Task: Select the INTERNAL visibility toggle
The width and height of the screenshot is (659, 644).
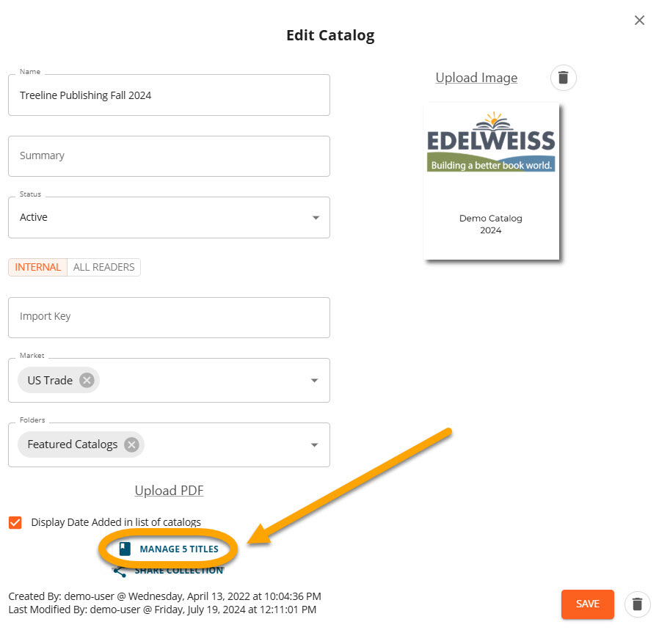Action: click(38, 267)
